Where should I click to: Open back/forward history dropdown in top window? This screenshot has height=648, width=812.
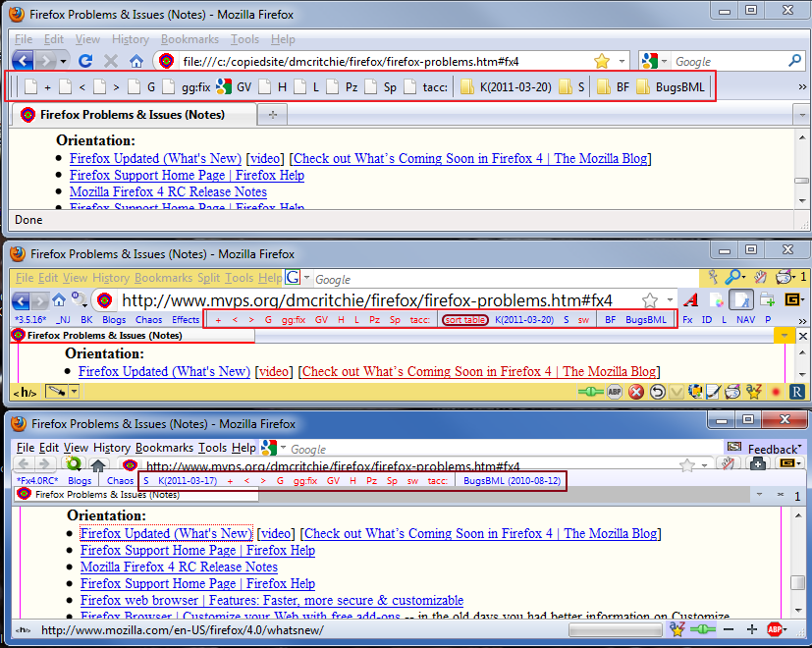point(63,61)
